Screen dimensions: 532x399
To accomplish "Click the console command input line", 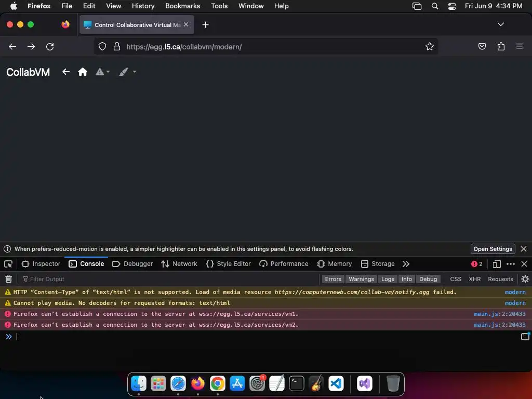I will [x=267, y=337].
